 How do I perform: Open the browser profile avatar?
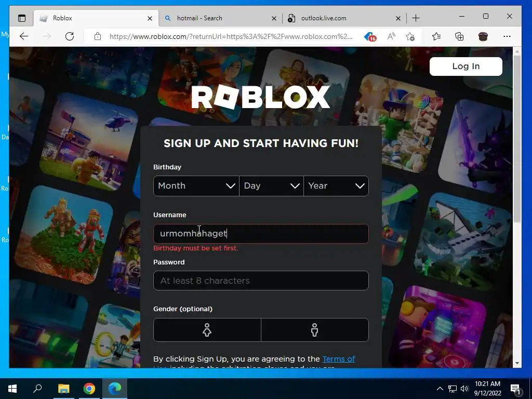[483, 36]
